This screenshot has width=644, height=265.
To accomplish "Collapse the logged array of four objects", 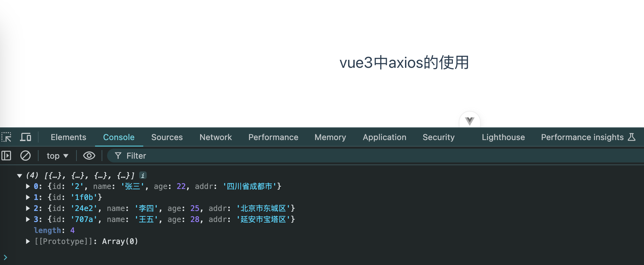I will click(20, 176).
